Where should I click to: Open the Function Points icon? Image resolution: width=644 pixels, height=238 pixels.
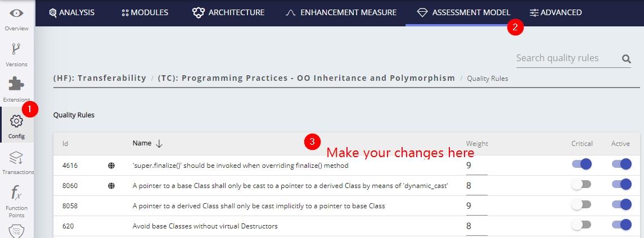(16, 193)
